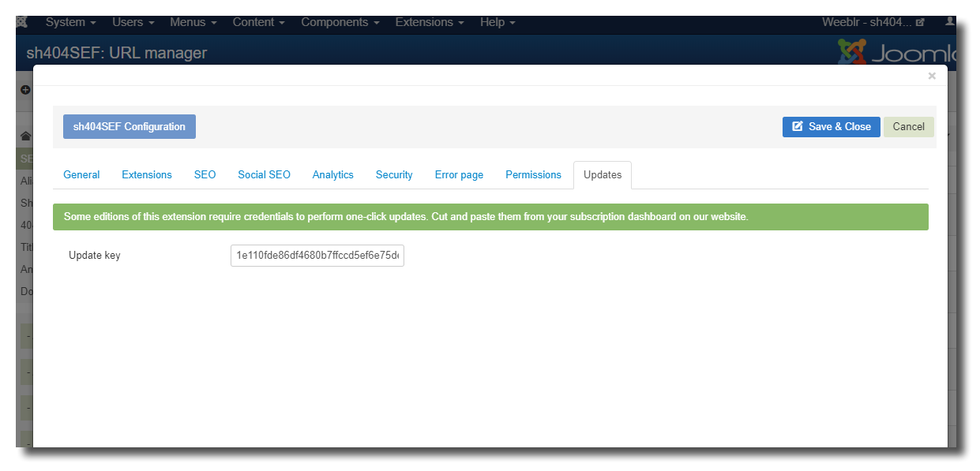Open the Components dropdown menu

[x=340, y=22]
